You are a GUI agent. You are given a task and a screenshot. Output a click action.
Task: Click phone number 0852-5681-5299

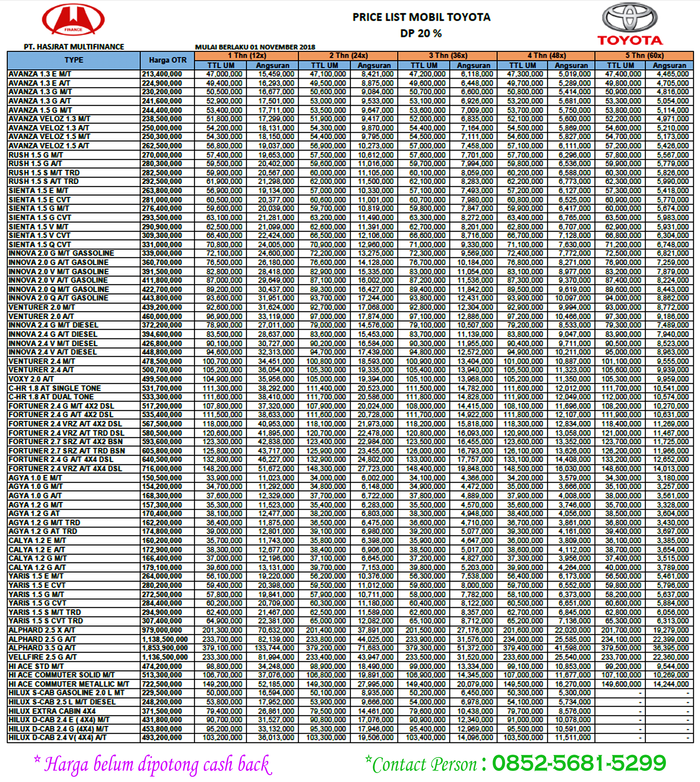coord(579,763)
